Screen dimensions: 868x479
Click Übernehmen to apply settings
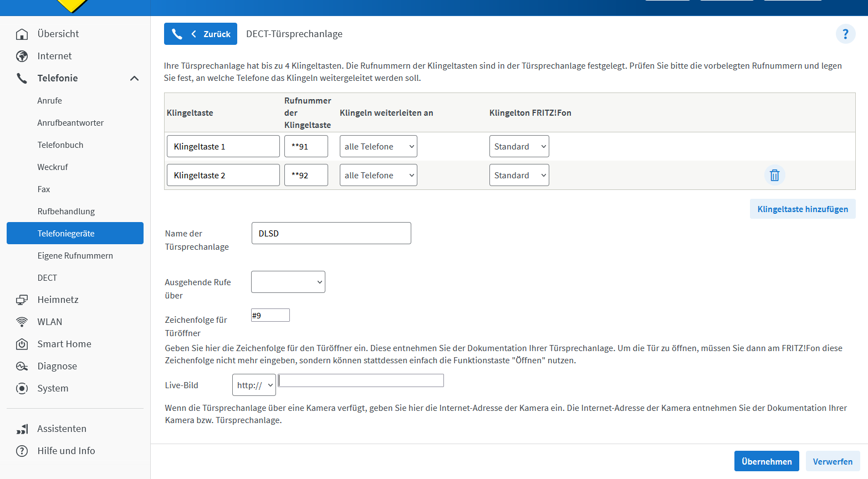tap(767, 461)
